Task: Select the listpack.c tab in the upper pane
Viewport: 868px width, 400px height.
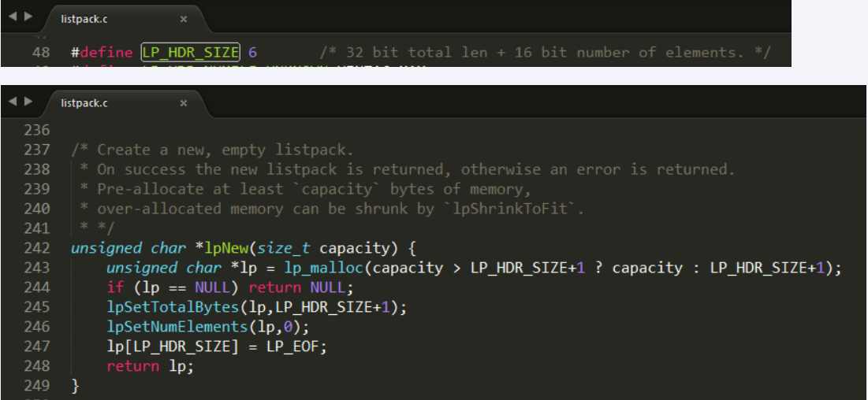Action: pyautogui.click(x=85, y=18)
